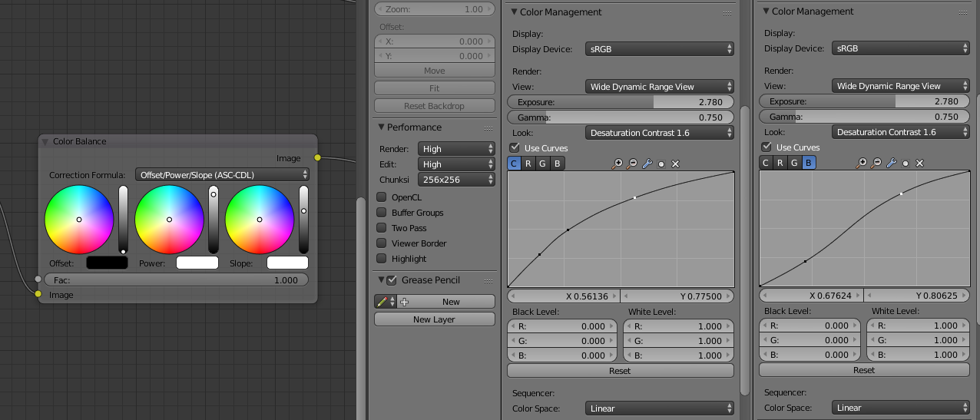Open the Edit quality dropdown in Performance
Image resolution: width=980 pixels, height=420 pixels.
pyautogui.click(x=457, y=164)
